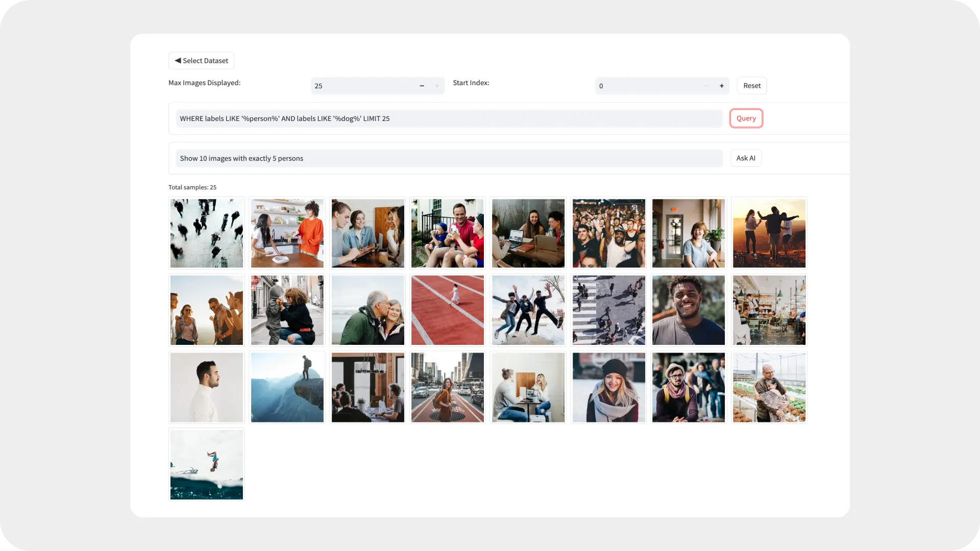
Task: Increment the Start Index with plus
Action: pyautogui.click(x=722, y=86)
